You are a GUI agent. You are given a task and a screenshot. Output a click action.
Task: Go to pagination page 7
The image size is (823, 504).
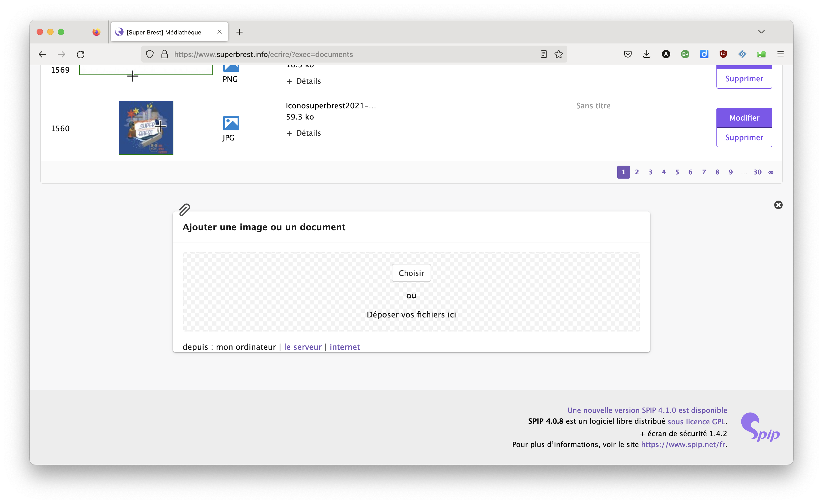point(704,172)
